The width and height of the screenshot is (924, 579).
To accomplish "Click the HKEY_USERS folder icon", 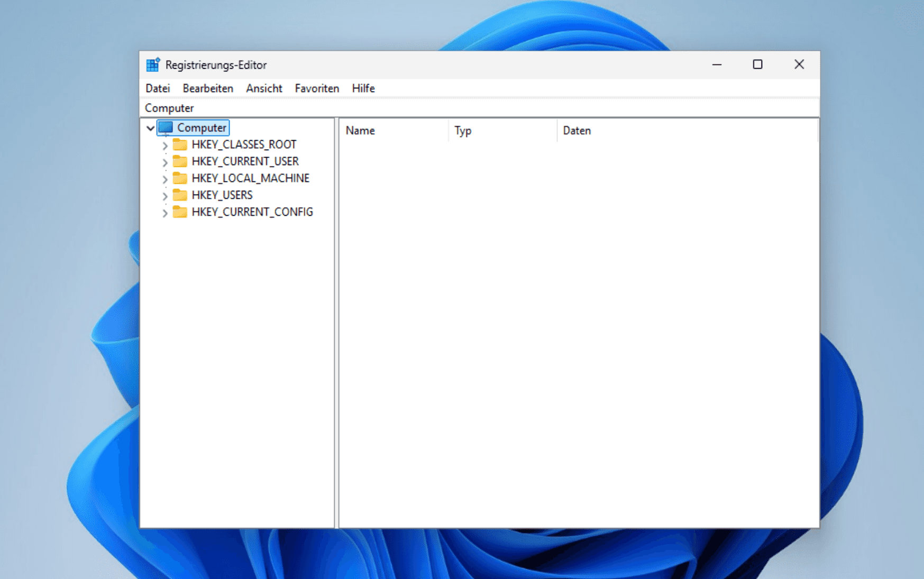I will (x=180, y=195).
